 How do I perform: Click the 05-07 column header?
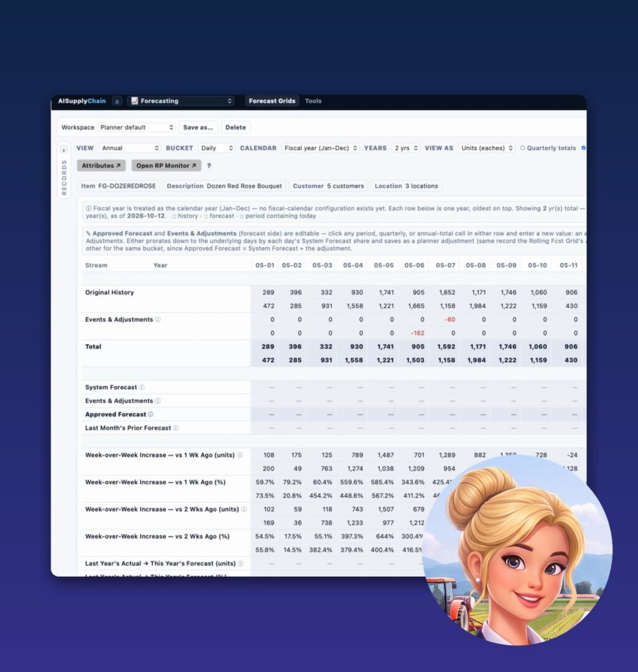[x=446, y=266]
